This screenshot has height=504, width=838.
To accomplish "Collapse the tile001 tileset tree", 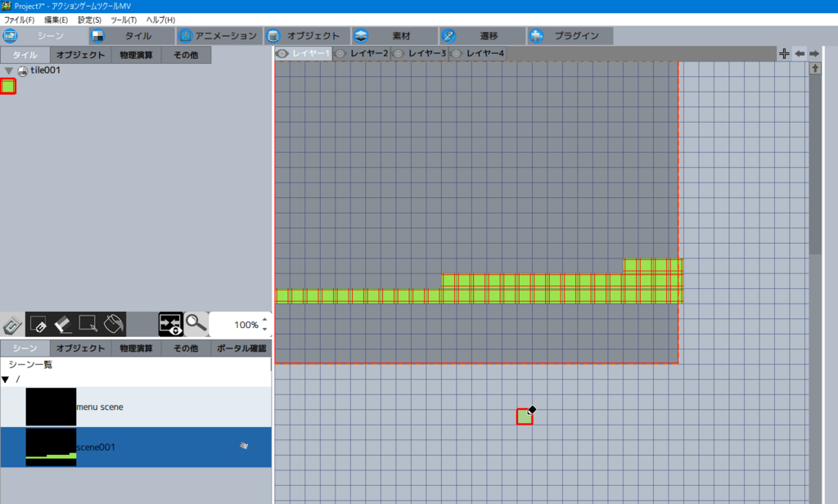I will [8, 70].
